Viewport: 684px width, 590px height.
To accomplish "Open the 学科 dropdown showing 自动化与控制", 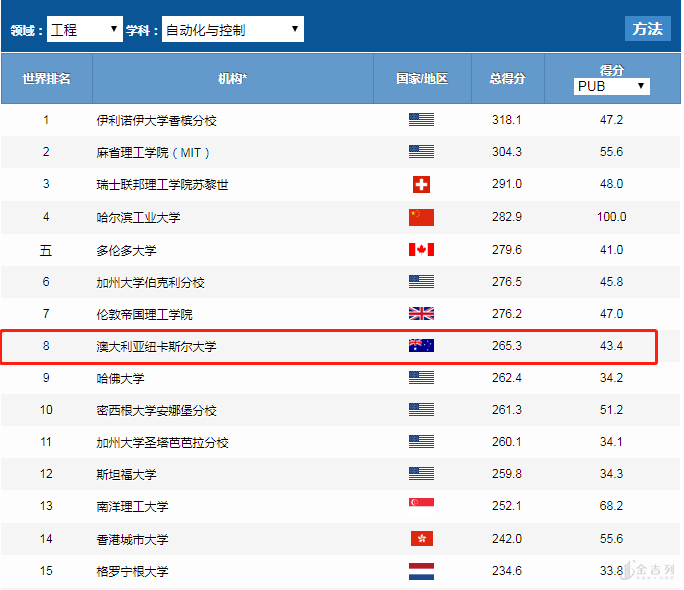I will (231, 30).
